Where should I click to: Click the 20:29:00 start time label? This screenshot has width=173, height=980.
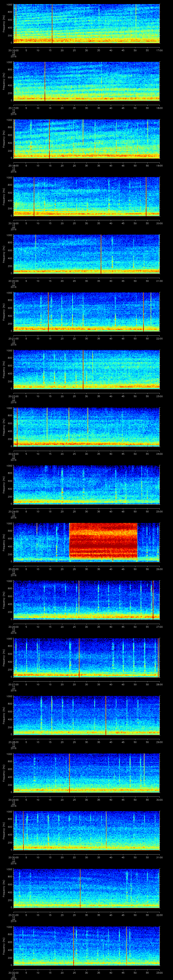(x=14, y=799)
